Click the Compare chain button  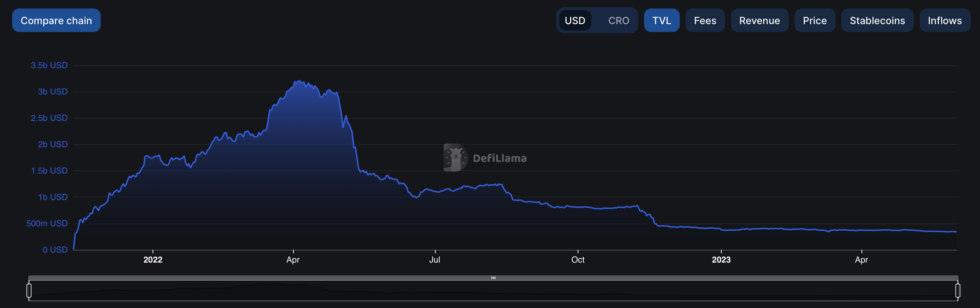click(56, 21)
